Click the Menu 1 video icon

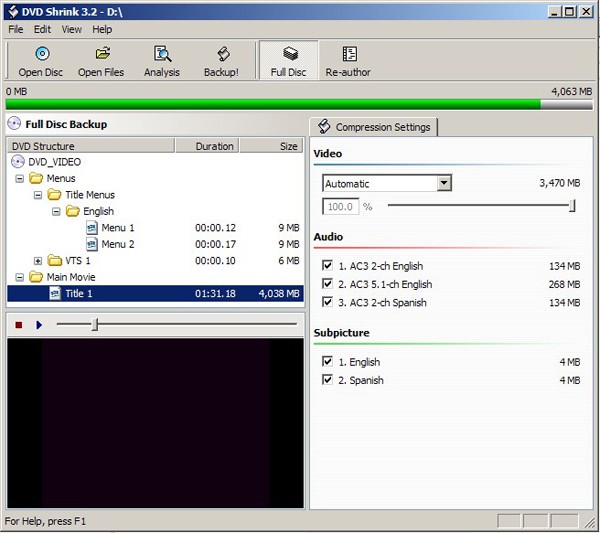tap(92, 228)
